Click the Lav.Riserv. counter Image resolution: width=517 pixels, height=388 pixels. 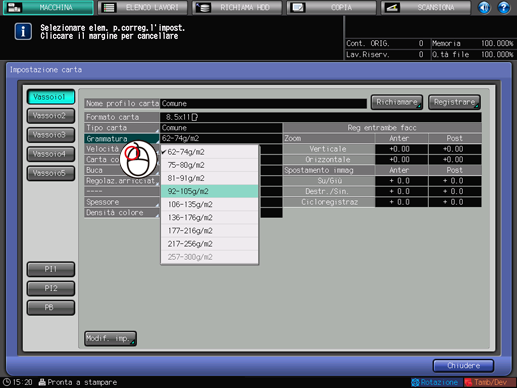(x=385, y=54)
